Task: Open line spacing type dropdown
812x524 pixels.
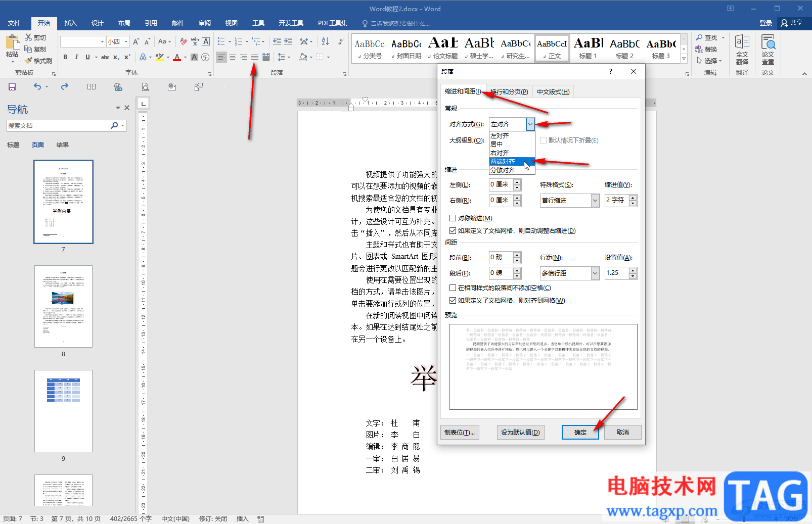Action: tap(595, 273)
